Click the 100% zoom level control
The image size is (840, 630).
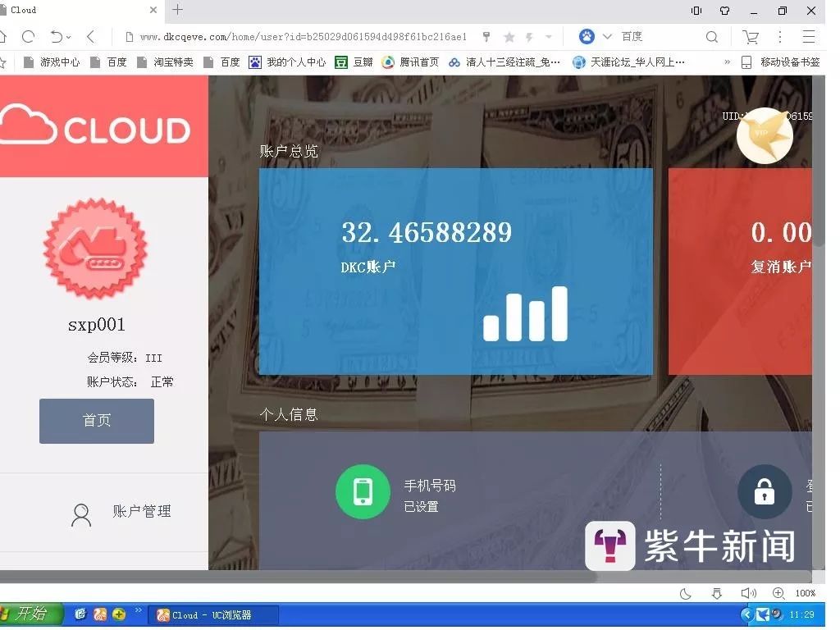pos(805,593)
